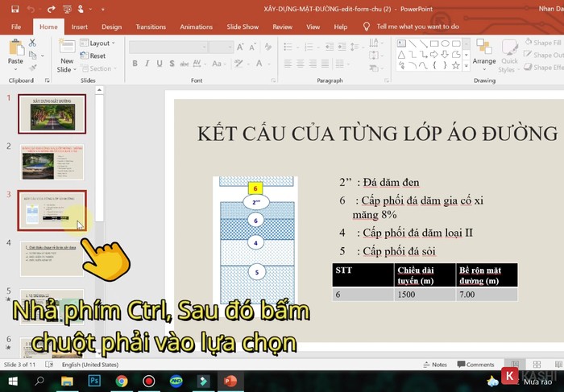Screen dimensions: 564x392
Task: Open the font name combo box
Action: 168,47
